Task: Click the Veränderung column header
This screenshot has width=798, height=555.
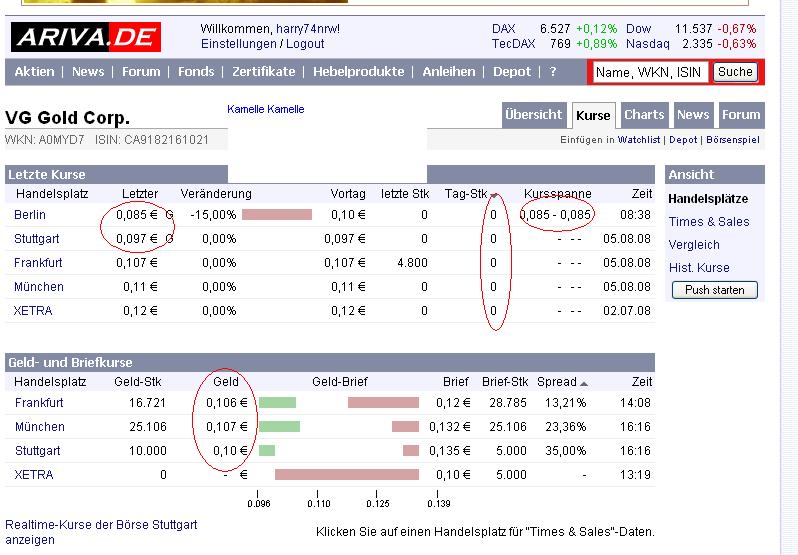Action: [216, 194]
